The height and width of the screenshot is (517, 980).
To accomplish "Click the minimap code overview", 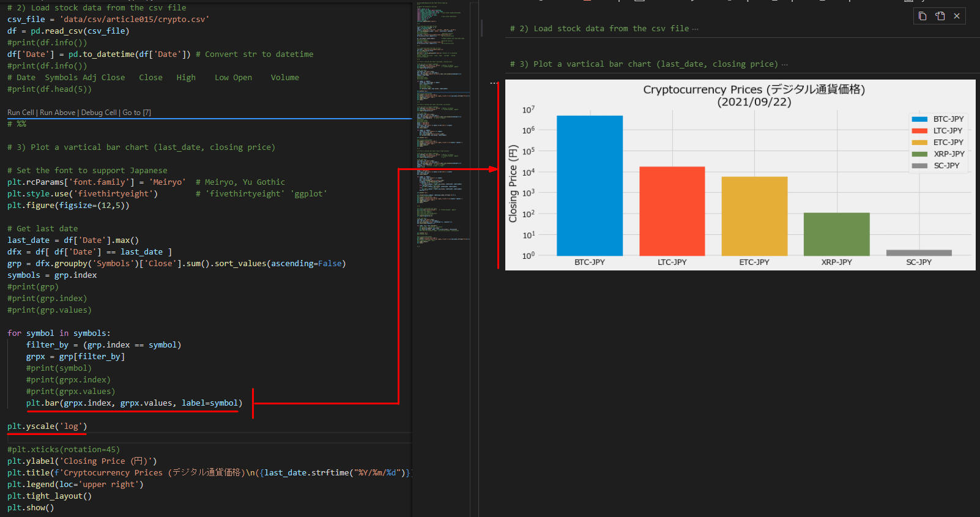I will [443, 125].
